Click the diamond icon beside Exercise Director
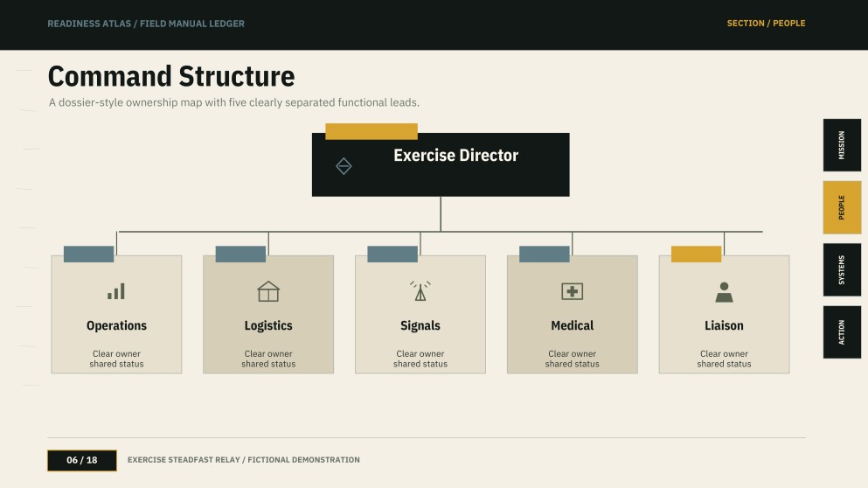 click(344, 166)
